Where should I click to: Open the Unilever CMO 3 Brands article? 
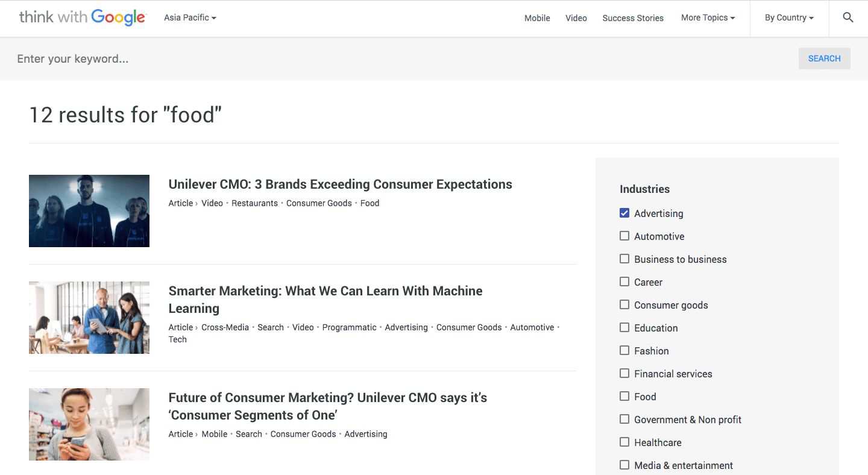pyautogui.click(x=340, y=184)
